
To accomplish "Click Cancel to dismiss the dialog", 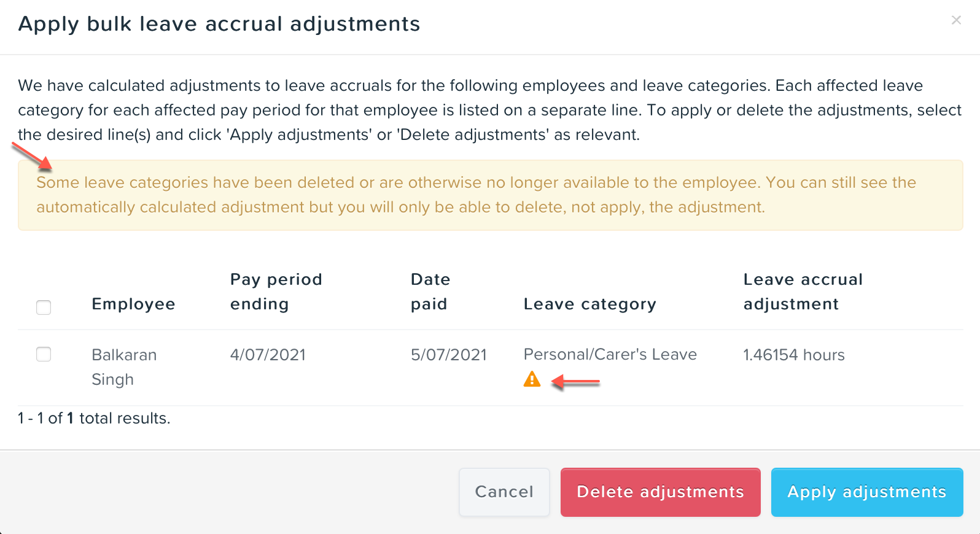I will 504,492.
